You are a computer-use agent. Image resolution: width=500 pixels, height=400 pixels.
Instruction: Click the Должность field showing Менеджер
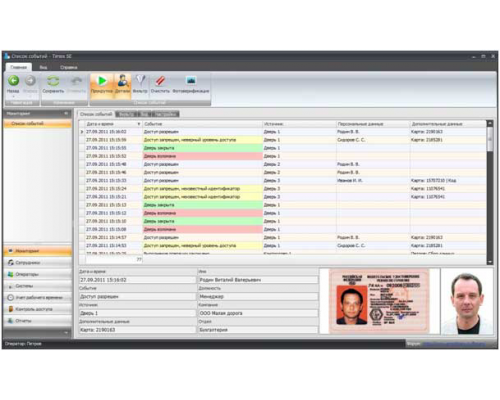click(x=258, y=296)
